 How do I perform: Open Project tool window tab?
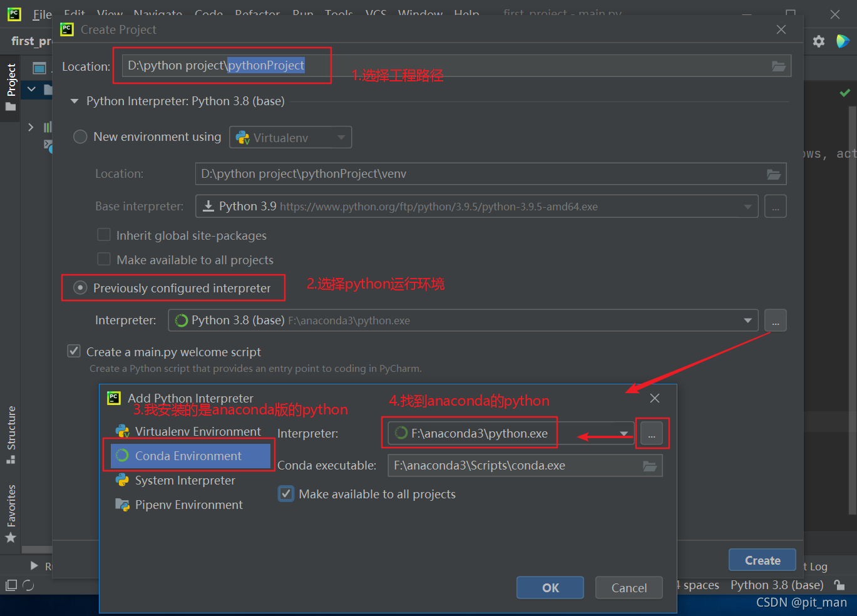[11, 88]
